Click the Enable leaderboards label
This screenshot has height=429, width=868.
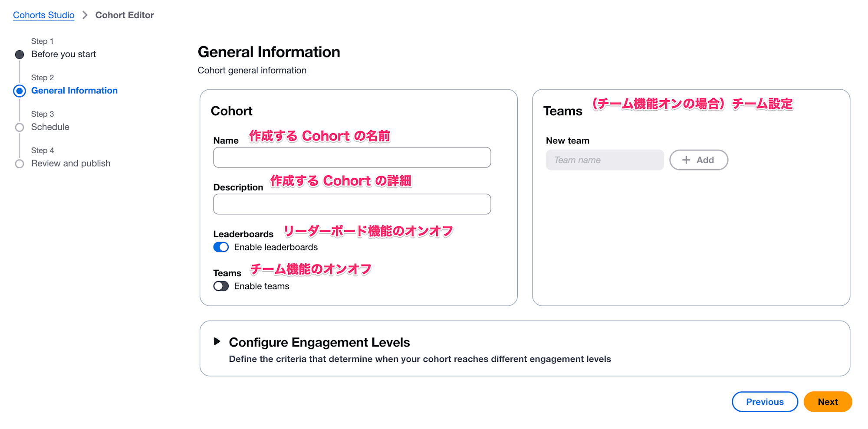pyautogui.click(x=276, y=247)
